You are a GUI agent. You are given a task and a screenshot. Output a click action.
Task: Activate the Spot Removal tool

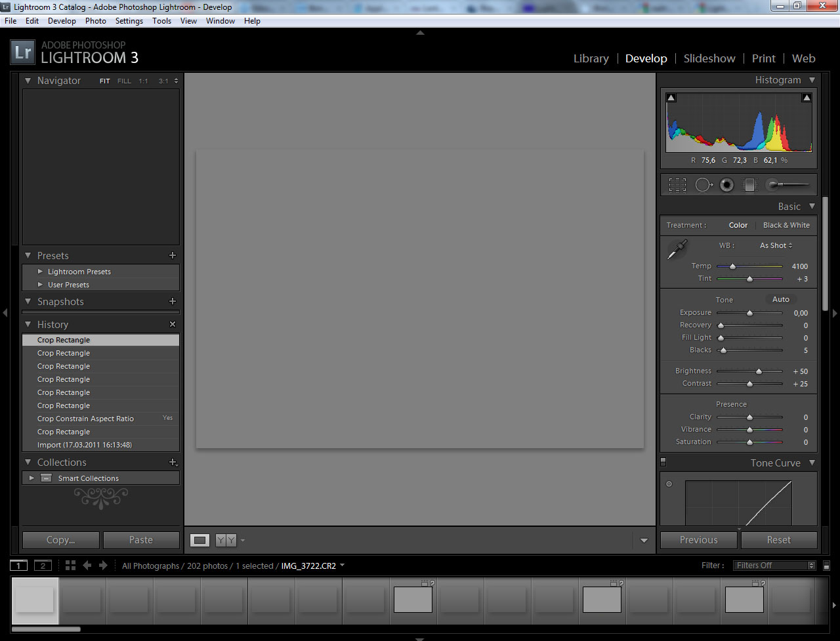point(703,185)
